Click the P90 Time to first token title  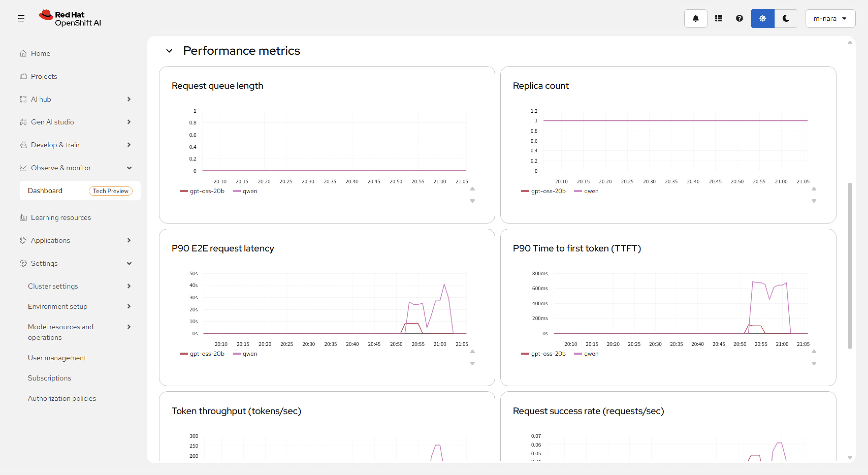pyautogui.click(x=577, y=248)
